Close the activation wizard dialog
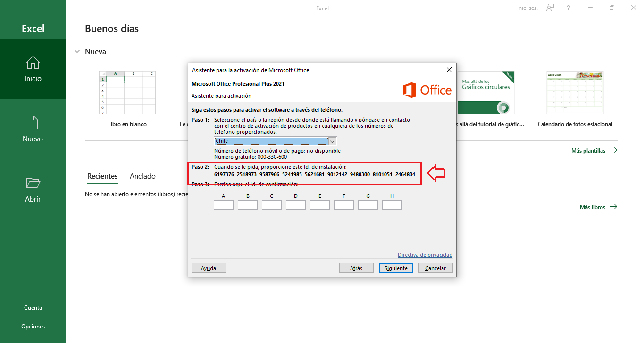This screenshot has width=644, height=343. [449, 70]
